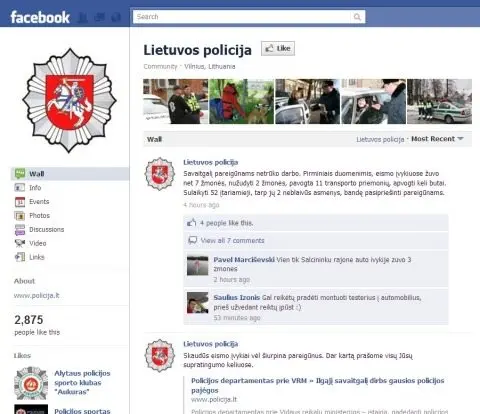The width and height of the screenshot is (480, 414).
Task: Open Pavel Marciševski's profile name
Action: pos(244,260)
